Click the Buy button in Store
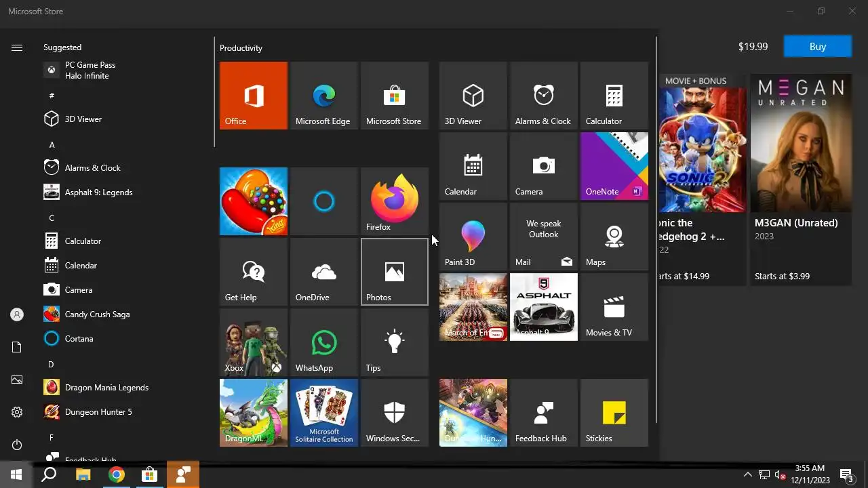868x488 pixels. (x=817, y=47)
